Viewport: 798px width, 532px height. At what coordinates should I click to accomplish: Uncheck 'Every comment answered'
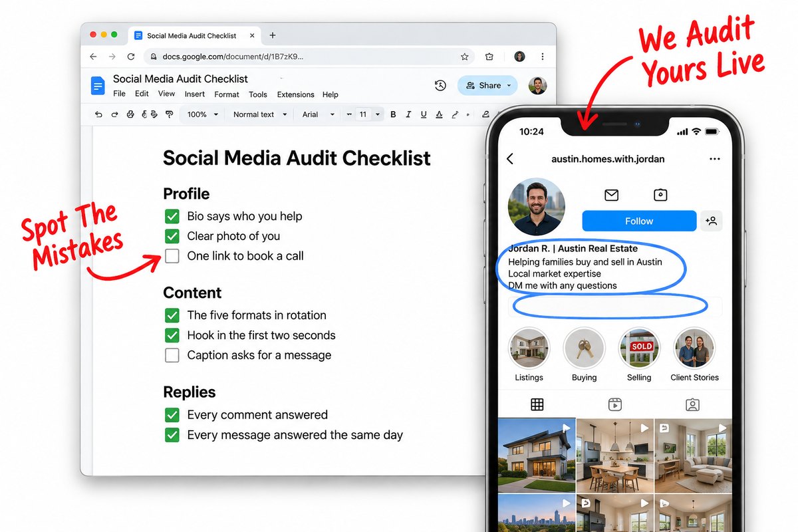tap(172, 415)
